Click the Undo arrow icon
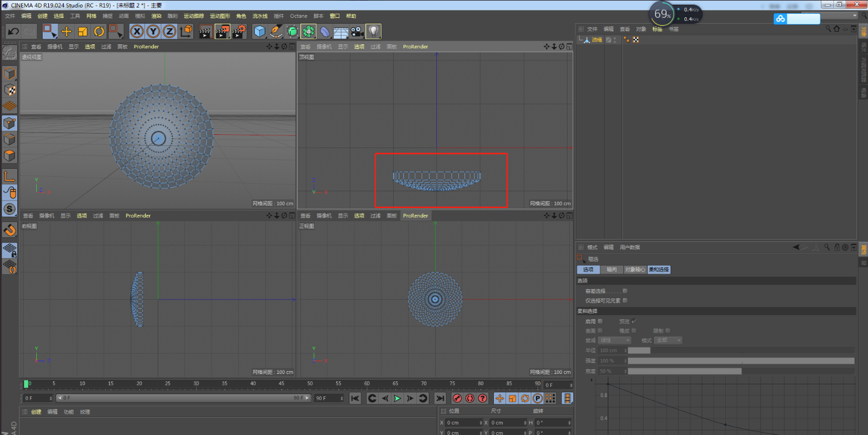This screenshot has width=868, height=435. [13, 31]
